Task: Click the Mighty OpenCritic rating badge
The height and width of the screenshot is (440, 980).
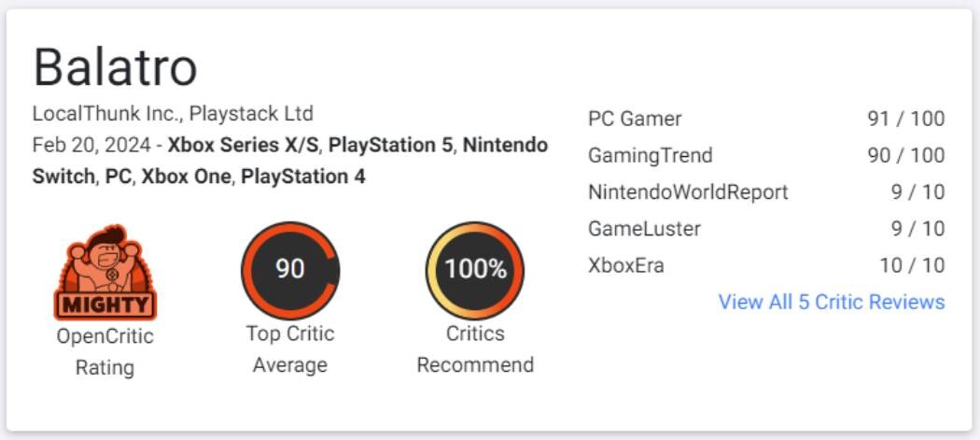Action: pyautogui.click(x=105, y=273)
